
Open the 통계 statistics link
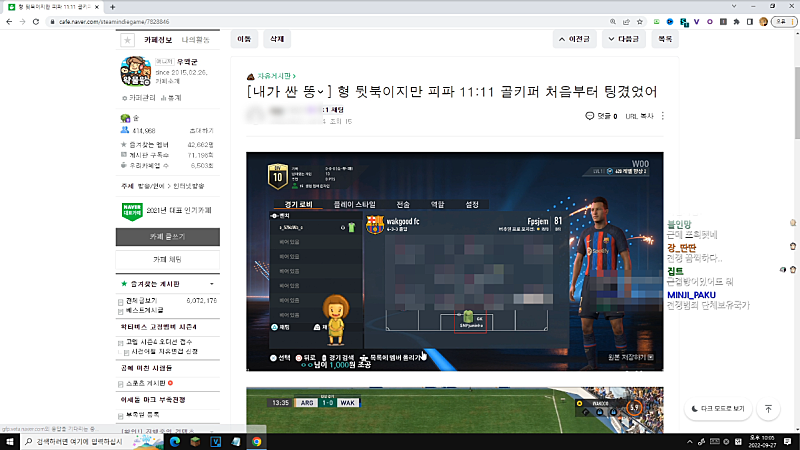point(171,98)
